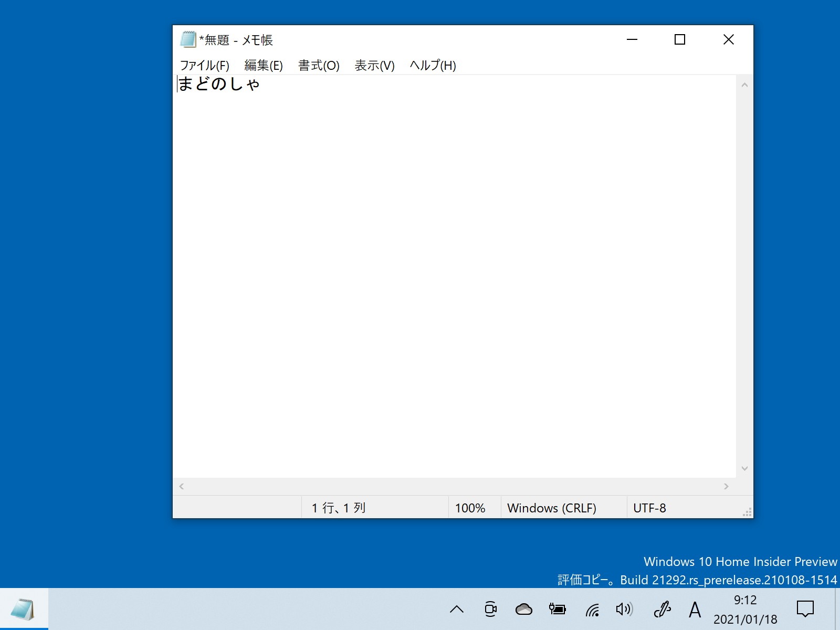Image resolution: width=840 pixels, height=630 pixels.
Task: Click the UTF-8 encoding status entry
Action: [x=649, y=508]
